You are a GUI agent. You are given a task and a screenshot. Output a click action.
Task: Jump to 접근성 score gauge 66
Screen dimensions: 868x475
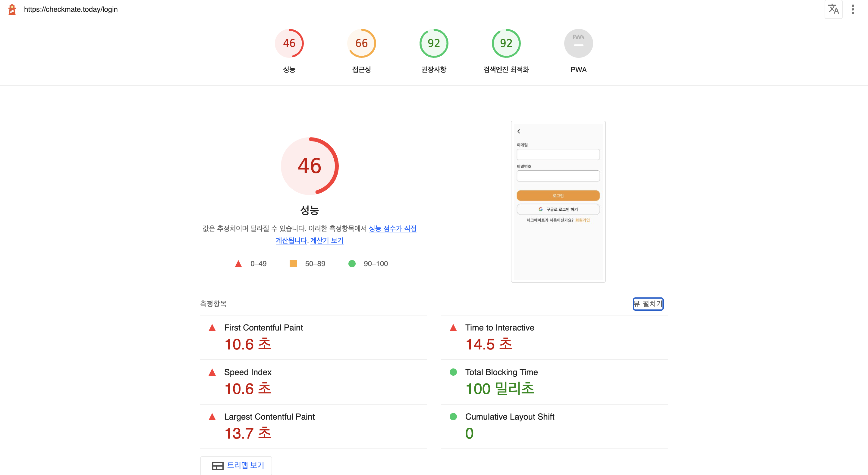(x=361, y=43)
